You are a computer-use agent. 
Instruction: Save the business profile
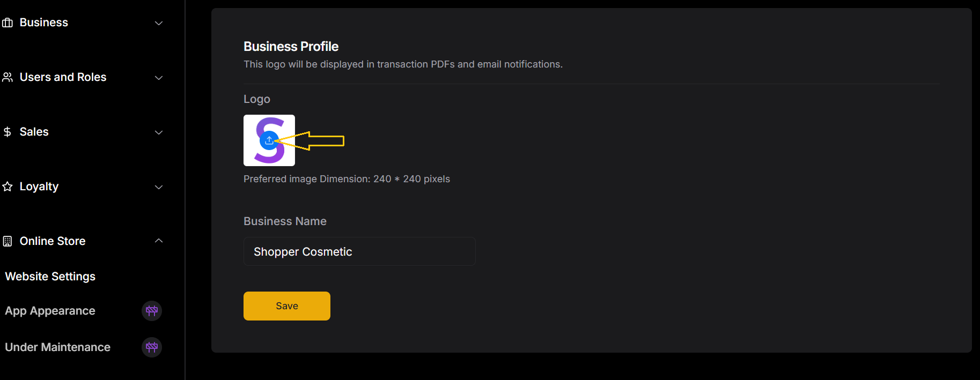click(x=287, y=306)
